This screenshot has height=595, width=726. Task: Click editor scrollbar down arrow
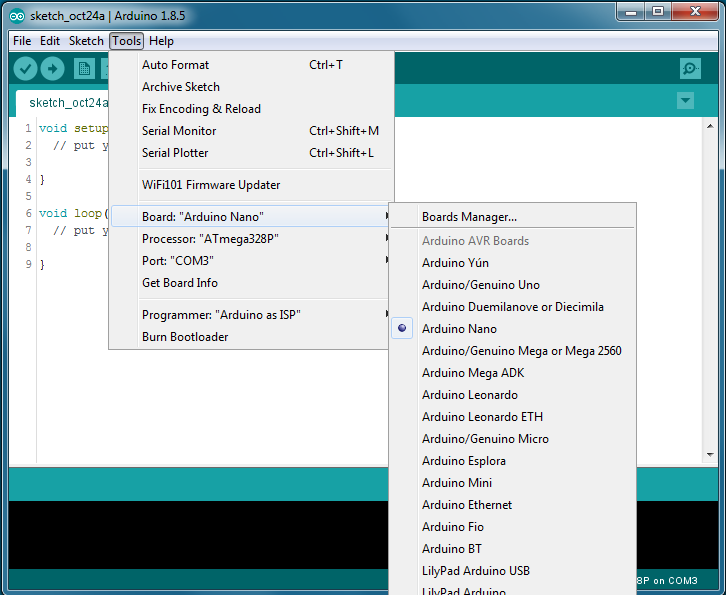pyautogui.click(x=710, y=455)
